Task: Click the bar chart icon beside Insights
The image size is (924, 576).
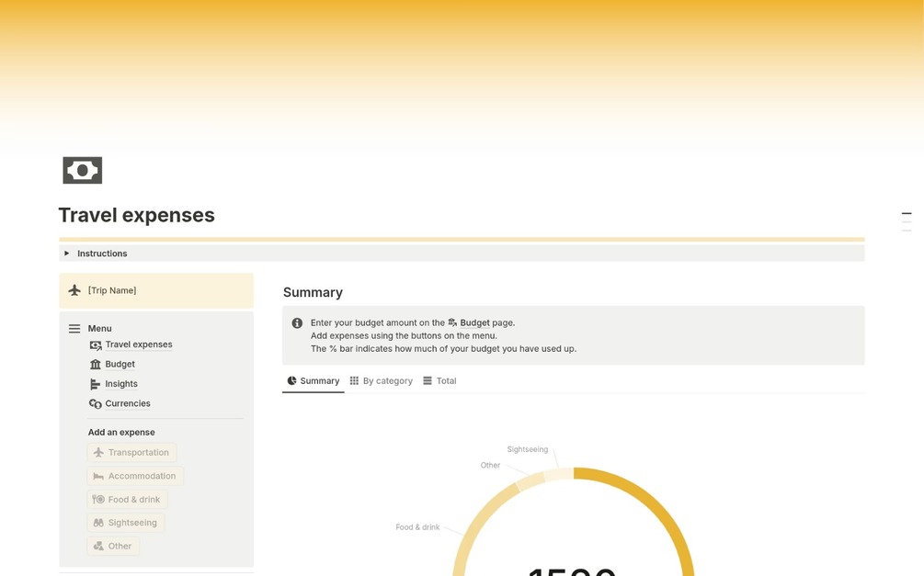Action: (95, 384)
